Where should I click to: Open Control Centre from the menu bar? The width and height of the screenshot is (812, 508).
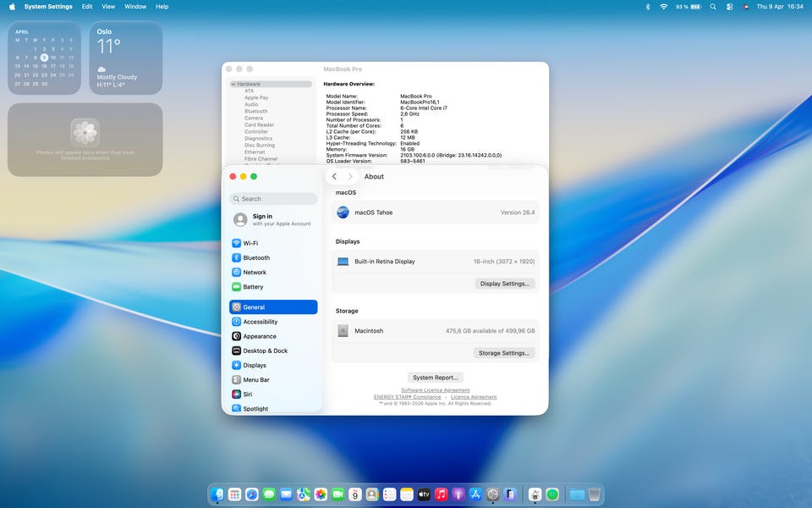click(x=730, y=7)
